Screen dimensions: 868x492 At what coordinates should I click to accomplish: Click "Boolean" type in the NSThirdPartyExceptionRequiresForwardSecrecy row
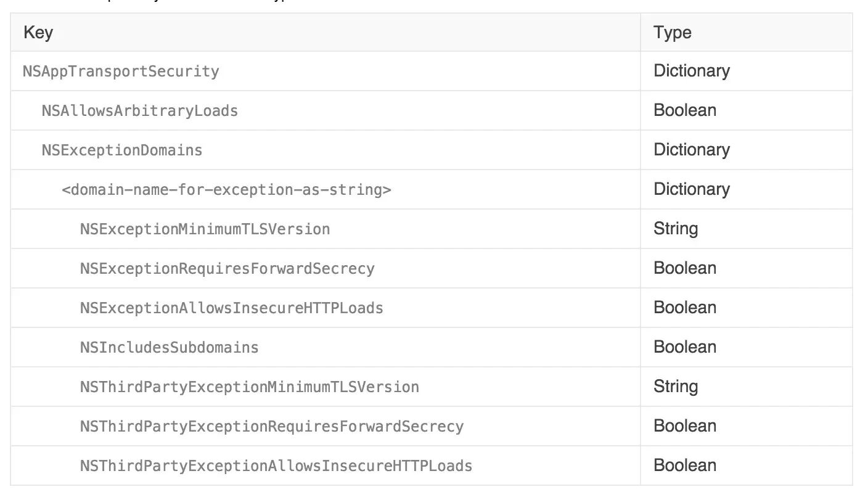coord(685,426)
